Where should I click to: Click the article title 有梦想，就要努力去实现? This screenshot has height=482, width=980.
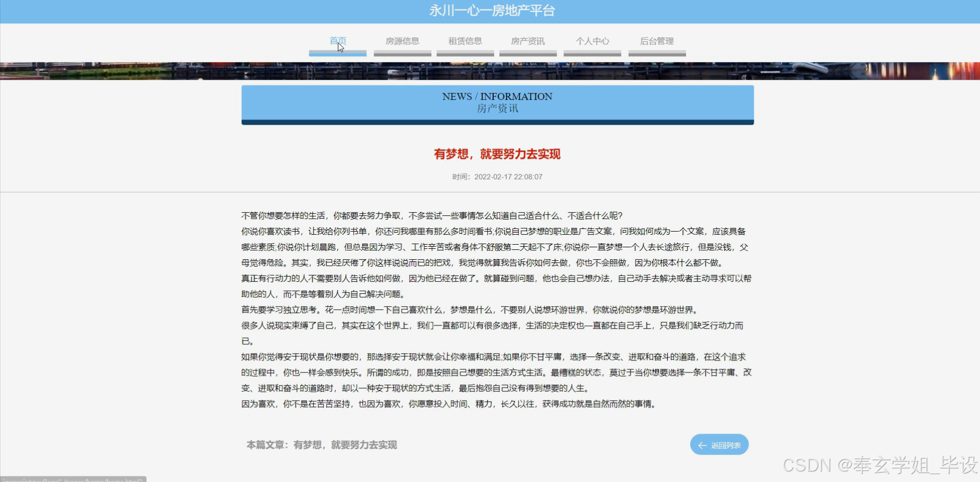497,154
